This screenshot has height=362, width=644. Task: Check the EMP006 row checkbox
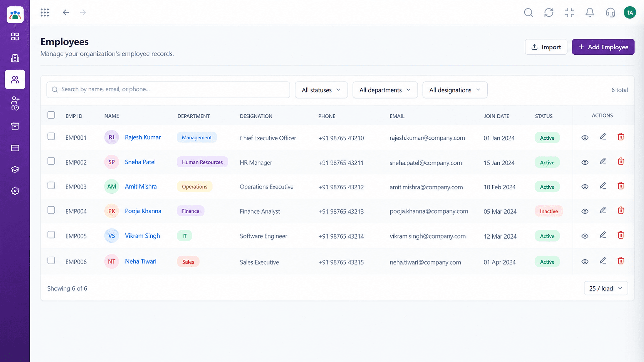(51, 260)
